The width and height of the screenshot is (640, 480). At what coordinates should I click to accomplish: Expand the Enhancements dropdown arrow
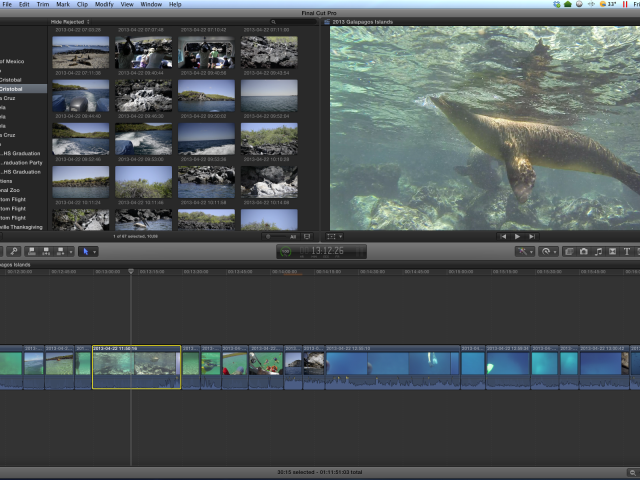tap(531, 251)
